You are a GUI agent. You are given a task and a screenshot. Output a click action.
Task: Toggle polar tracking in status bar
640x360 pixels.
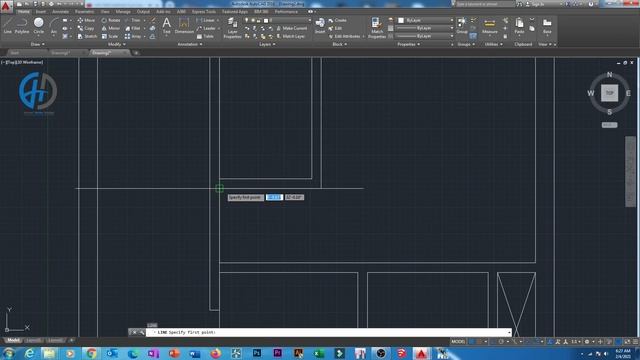tap(501, 342)
